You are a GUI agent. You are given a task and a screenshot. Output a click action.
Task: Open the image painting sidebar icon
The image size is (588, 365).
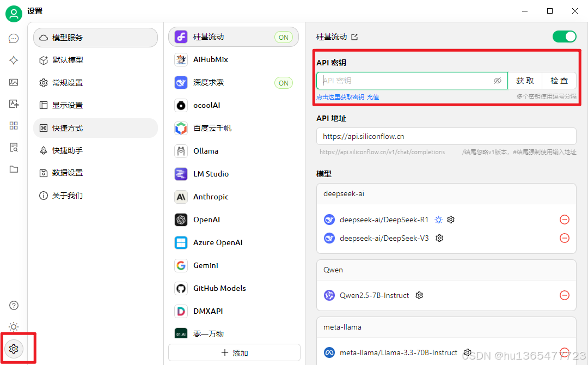click(14, 82)
